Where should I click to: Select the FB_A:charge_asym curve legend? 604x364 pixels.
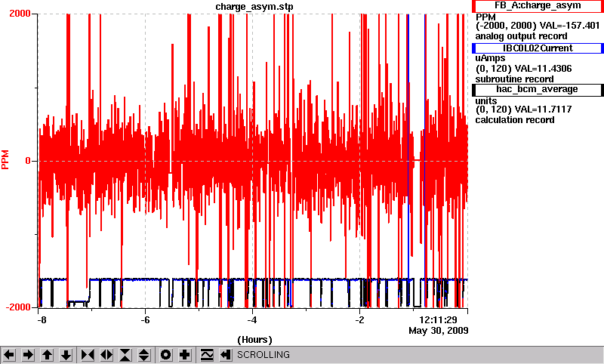point(538,6)
